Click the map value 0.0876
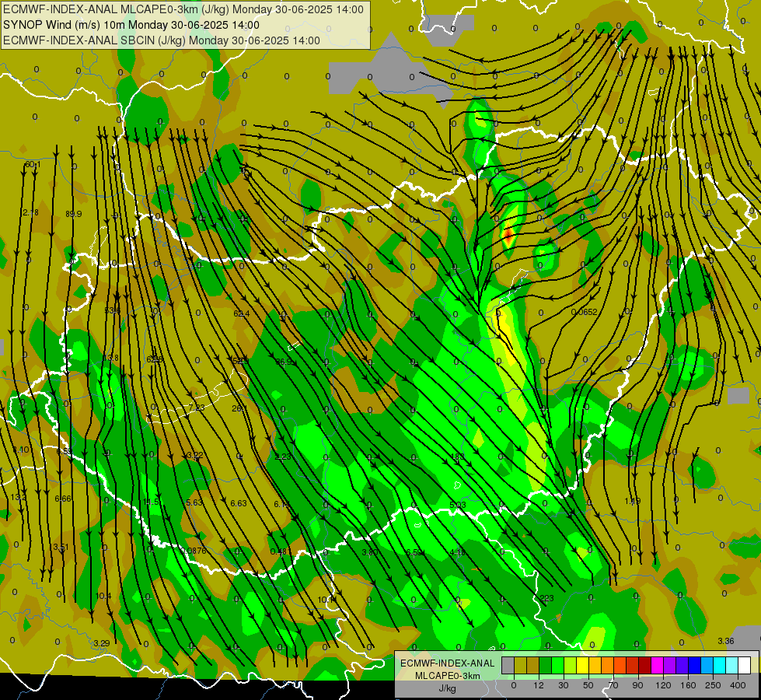This screenshot has width=761, height=700. 193,551
